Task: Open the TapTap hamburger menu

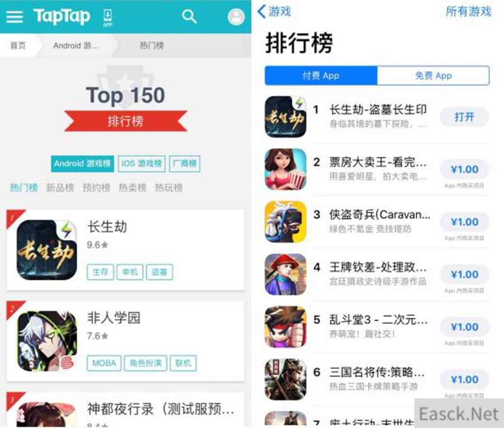Action: click(x=15, y=17)
